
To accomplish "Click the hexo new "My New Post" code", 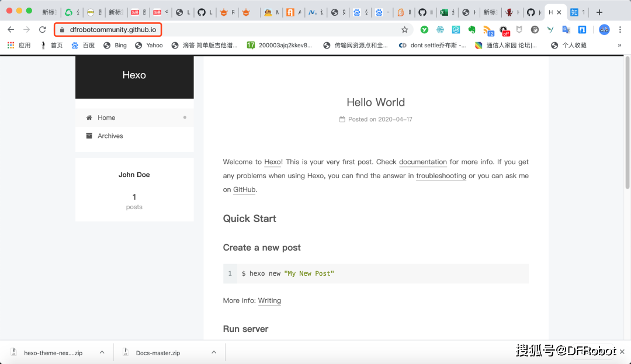I will [287, 273].
